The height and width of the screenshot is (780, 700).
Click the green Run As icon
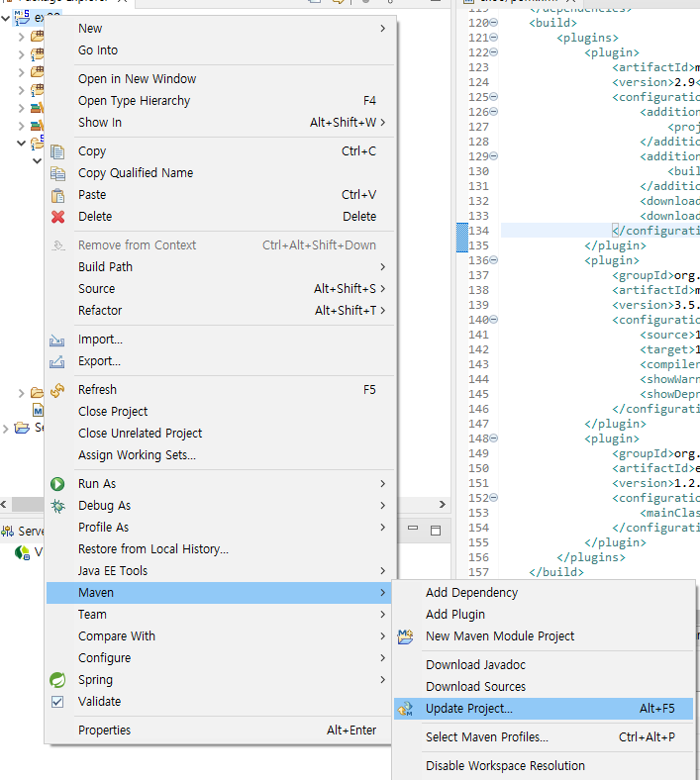[x=57, y=484]
